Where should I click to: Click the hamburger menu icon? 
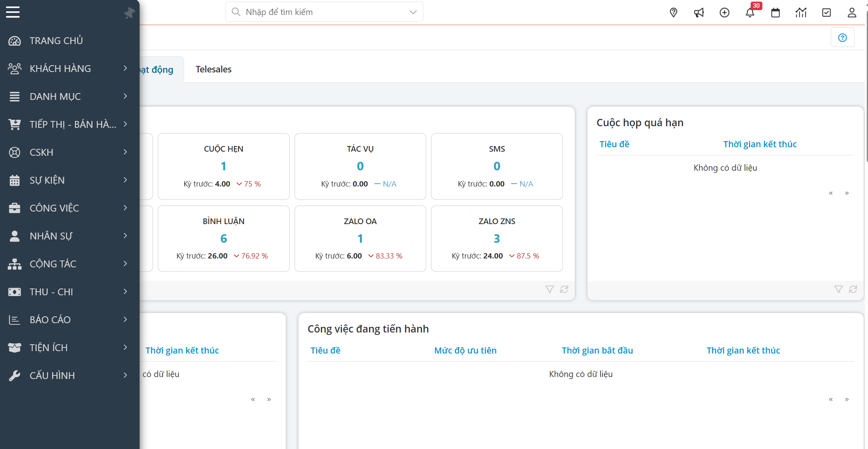pos(13,12)
